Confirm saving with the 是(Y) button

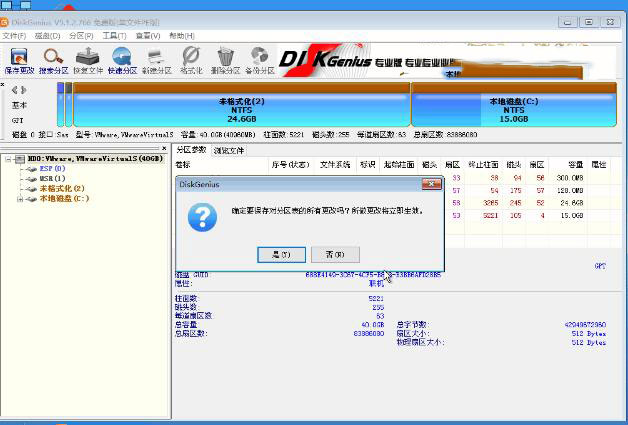point(281,254)
